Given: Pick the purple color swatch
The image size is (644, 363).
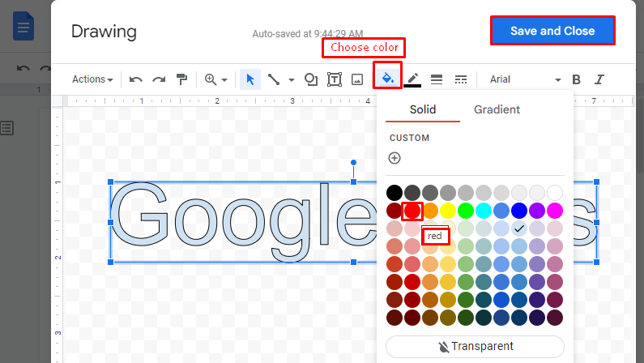Looking at the screenshot, I should 537,211.
